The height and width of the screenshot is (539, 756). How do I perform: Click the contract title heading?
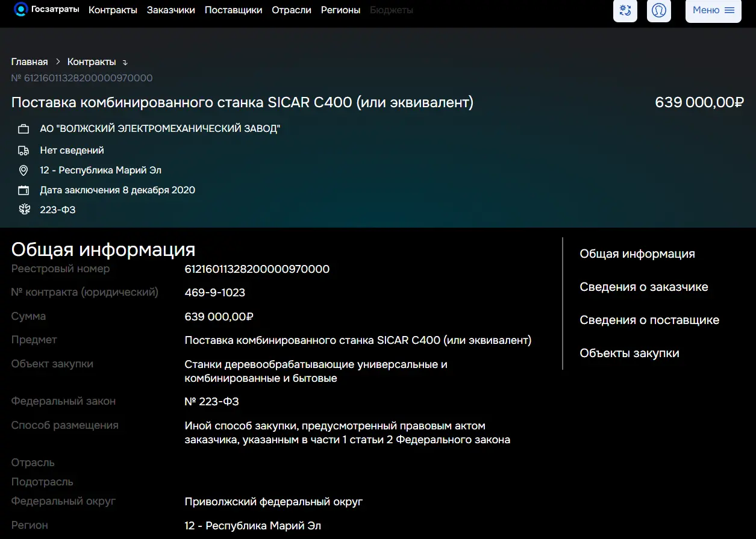(242, 103)
